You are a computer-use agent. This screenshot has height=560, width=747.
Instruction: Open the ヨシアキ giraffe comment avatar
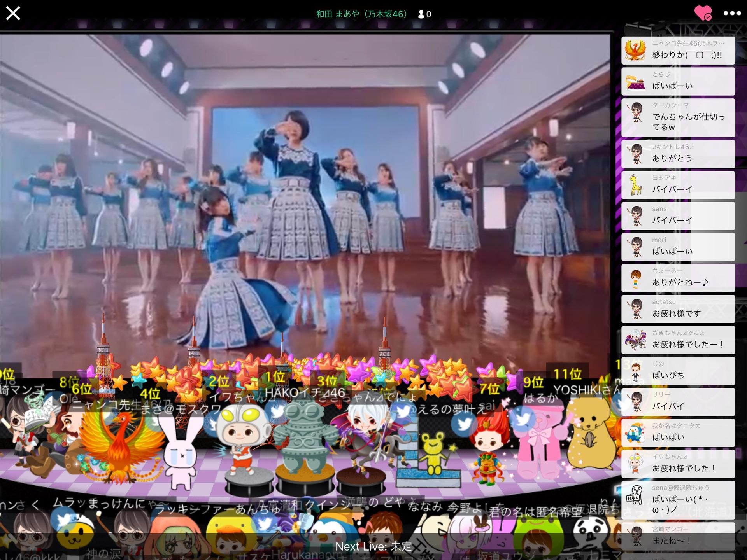pos(635,185)
